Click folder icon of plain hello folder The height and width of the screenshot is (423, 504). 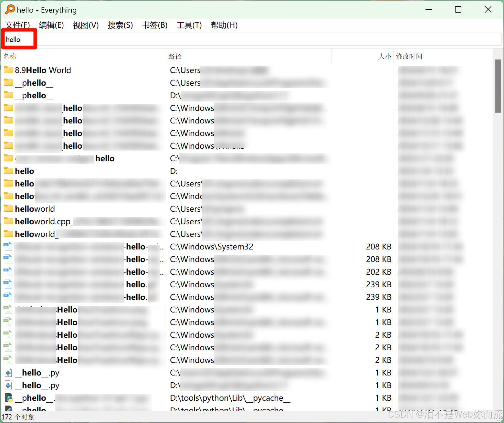[8, 171]
